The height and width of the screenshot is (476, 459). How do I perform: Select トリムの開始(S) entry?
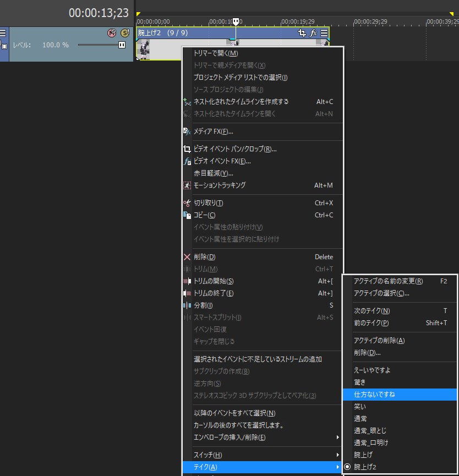point(263,281)
